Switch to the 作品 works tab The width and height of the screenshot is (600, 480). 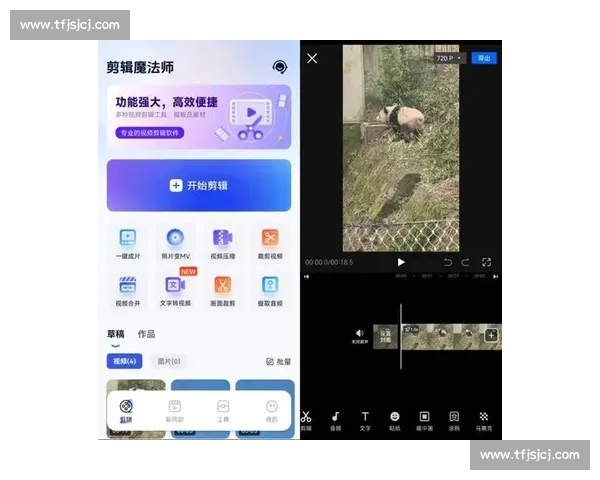tap(147, 334)
